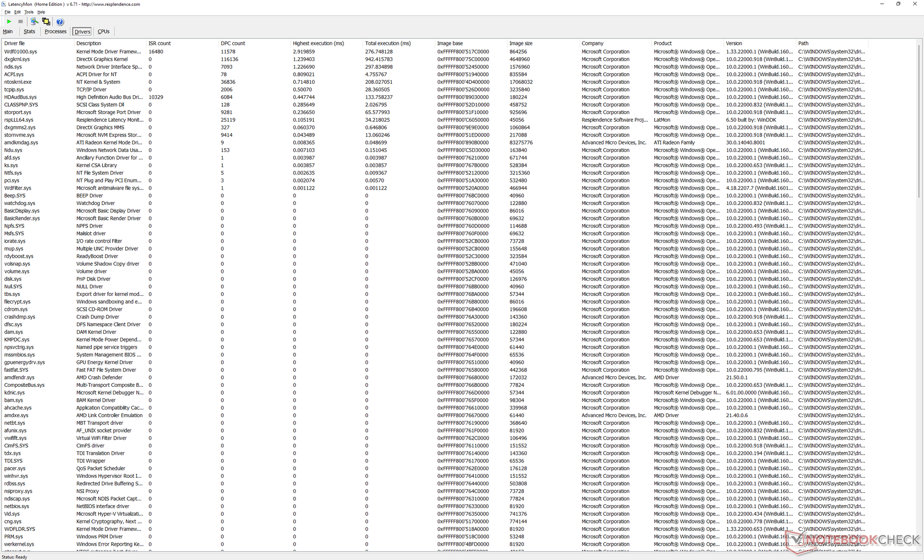
Task: Switch to the Processes tab
Action: pos(55,32)
